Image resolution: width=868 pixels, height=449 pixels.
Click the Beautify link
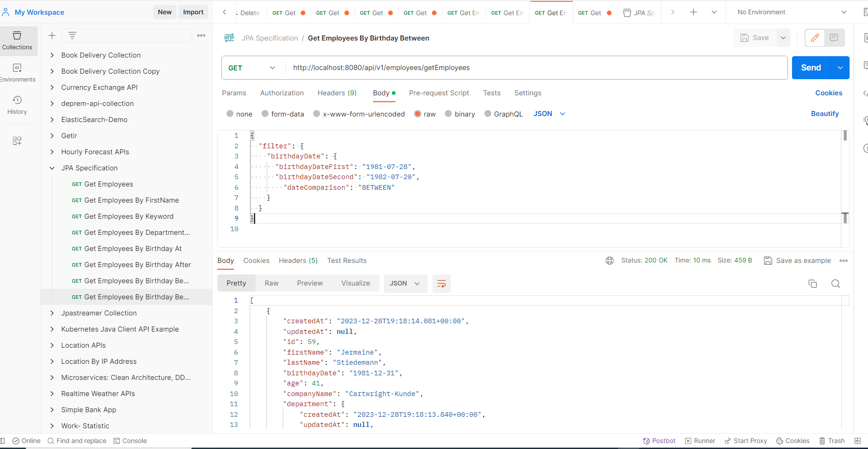825,114
